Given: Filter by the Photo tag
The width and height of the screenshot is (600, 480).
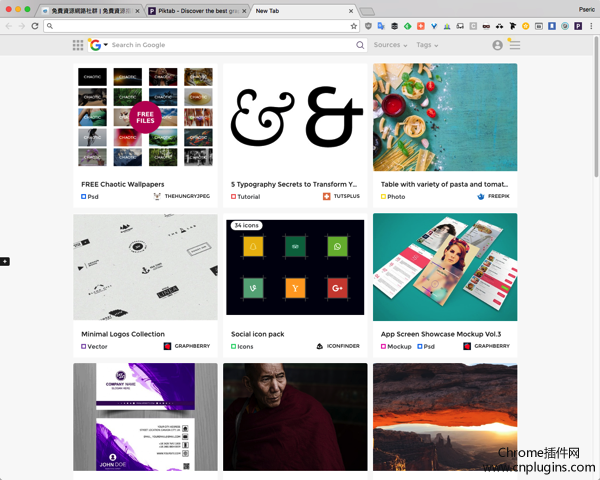Looking at the screenshot, I should click(393, 197).
